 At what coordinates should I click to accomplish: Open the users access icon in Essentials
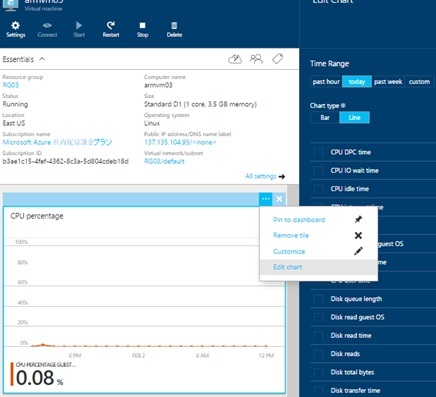[256, 59]
